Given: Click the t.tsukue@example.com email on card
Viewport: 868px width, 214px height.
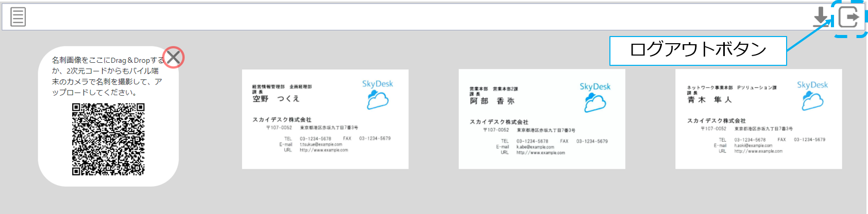Looking at the screenshot, I should click(321, 145).
